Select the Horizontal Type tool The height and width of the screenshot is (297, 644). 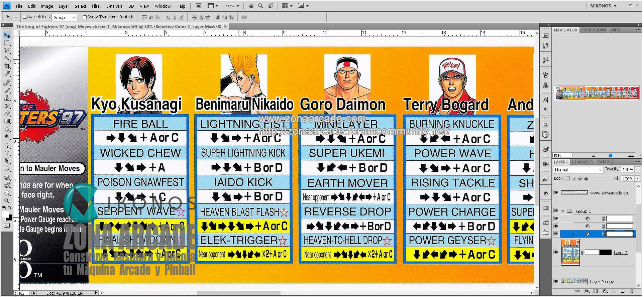7,153
